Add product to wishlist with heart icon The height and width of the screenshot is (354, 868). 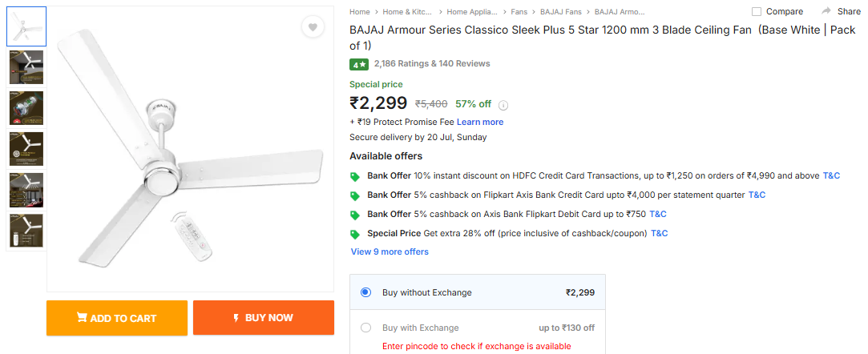(x=313, y=27)
